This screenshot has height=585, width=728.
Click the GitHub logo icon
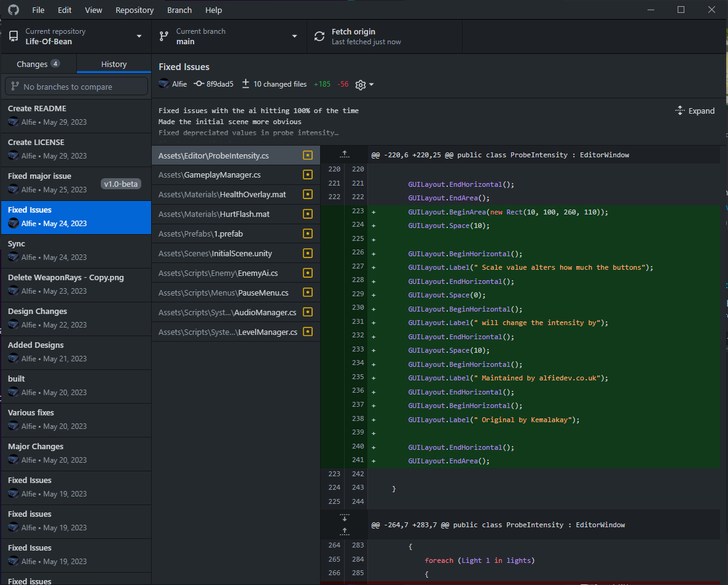click(x=13, y=10)
